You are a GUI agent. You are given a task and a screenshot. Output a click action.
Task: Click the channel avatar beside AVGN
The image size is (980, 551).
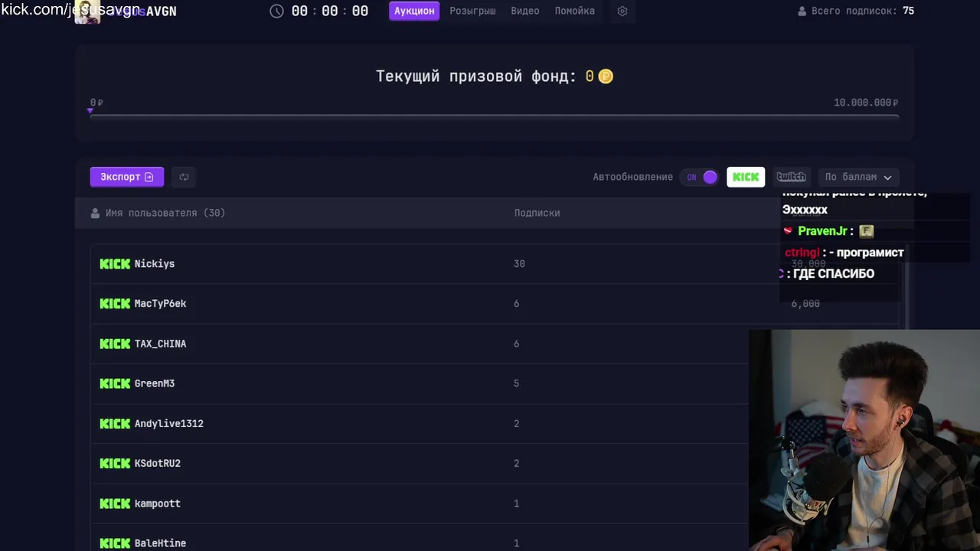pos(87,11)
